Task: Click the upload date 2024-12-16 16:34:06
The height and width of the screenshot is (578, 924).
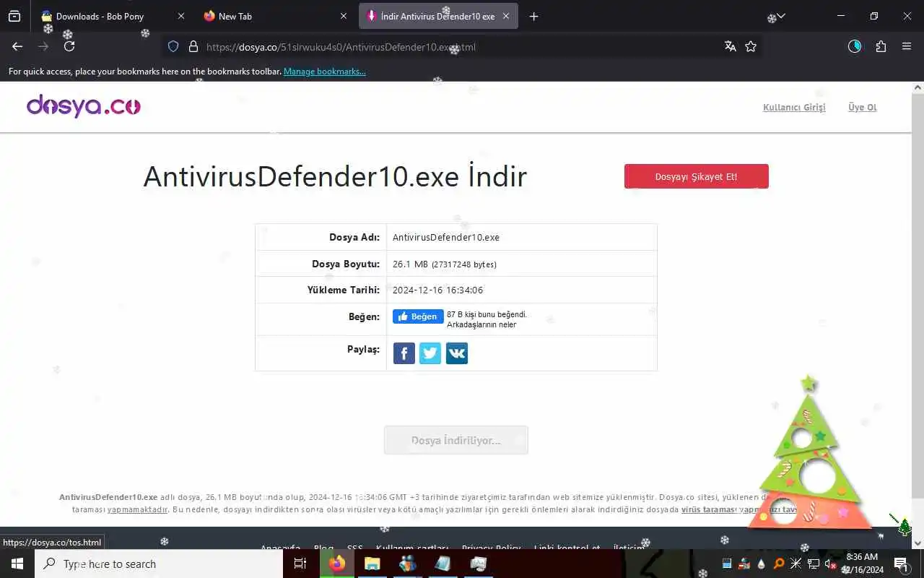Action: [x=438, y=290]
